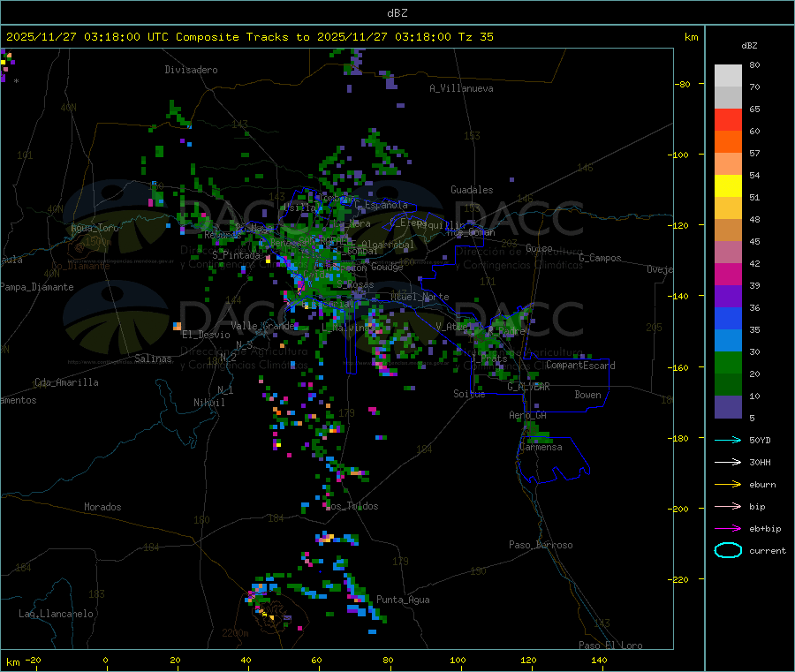Click the cyan 'current' ellipse legend icon
795x672 pixels.
(728, 550)
